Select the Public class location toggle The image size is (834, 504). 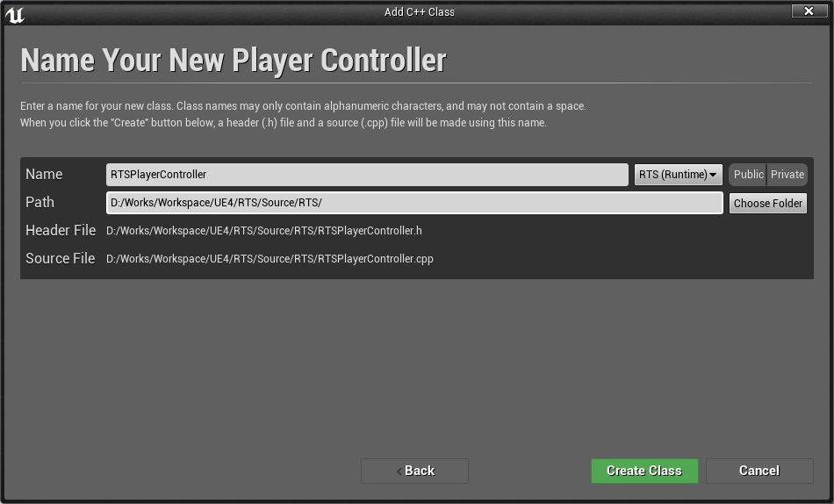(x=748, y=175)
